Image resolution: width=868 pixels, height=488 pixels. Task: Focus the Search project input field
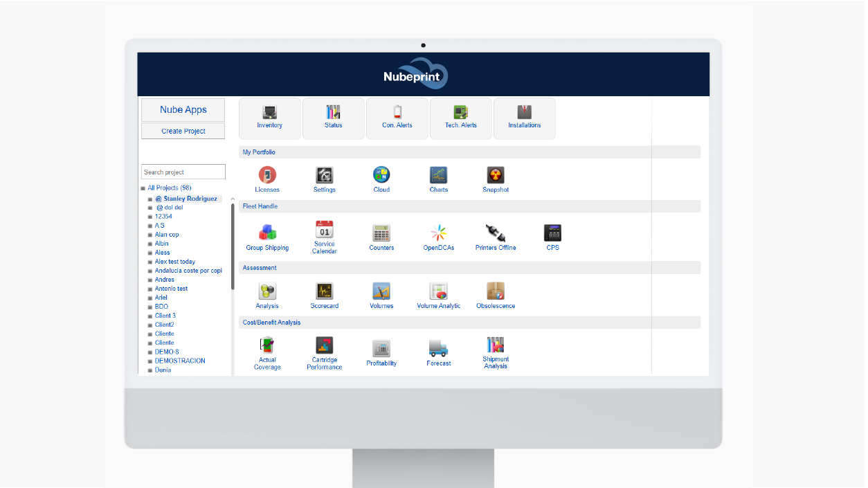click(183, 172)
